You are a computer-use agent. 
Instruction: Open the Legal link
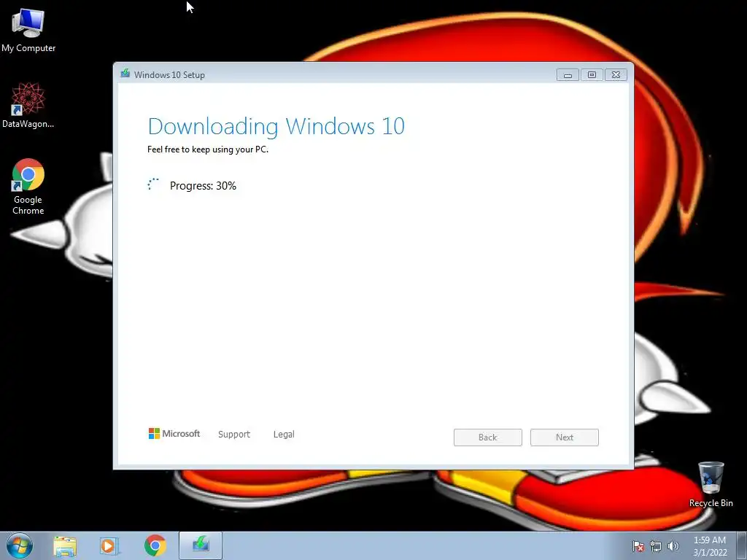(x=284, y=435)
